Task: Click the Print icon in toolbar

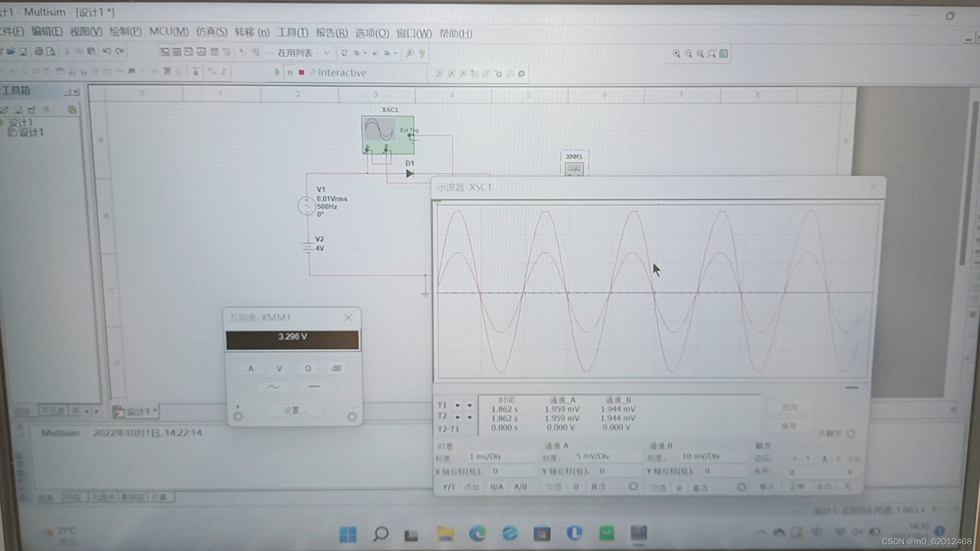Action: click(39, 52)
